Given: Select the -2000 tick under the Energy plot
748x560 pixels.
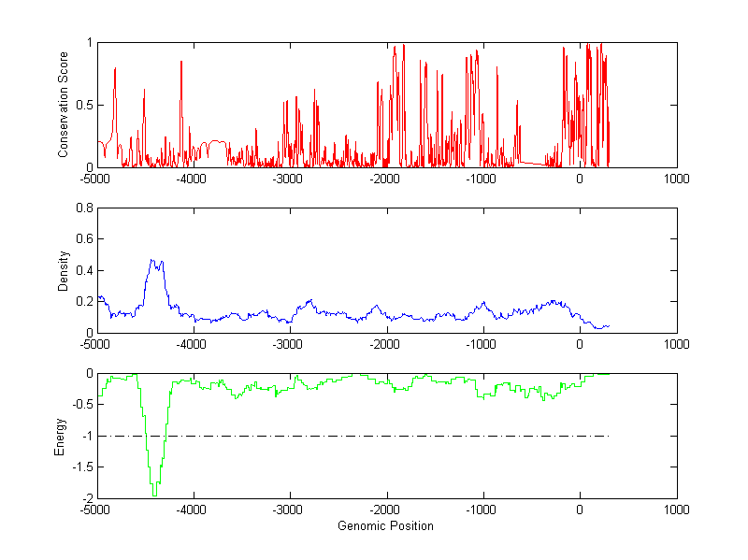Looking at the screenshot, I should (387, 510).
